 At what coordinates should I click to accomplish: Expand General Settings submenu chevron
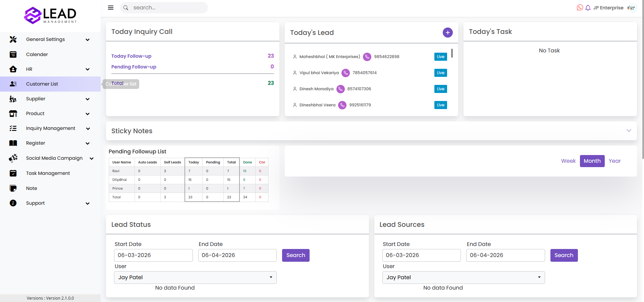click(x=88, y=40)
